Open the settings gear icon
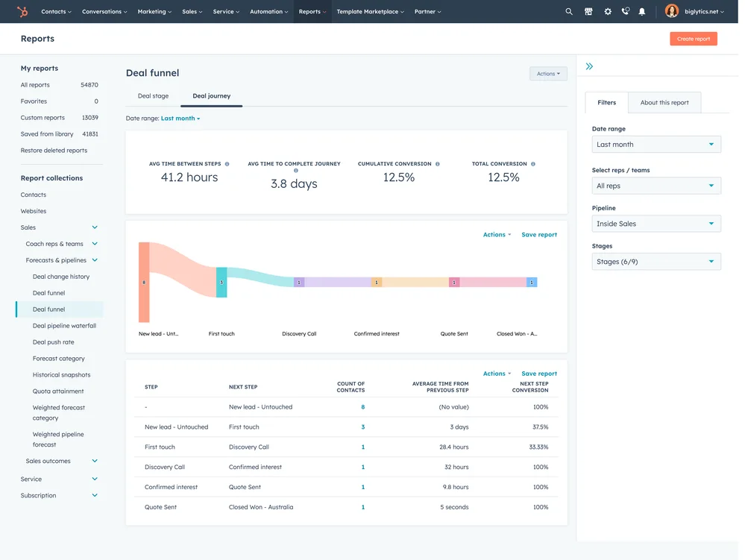Screen dimensions: 745x560 [606, 11]
